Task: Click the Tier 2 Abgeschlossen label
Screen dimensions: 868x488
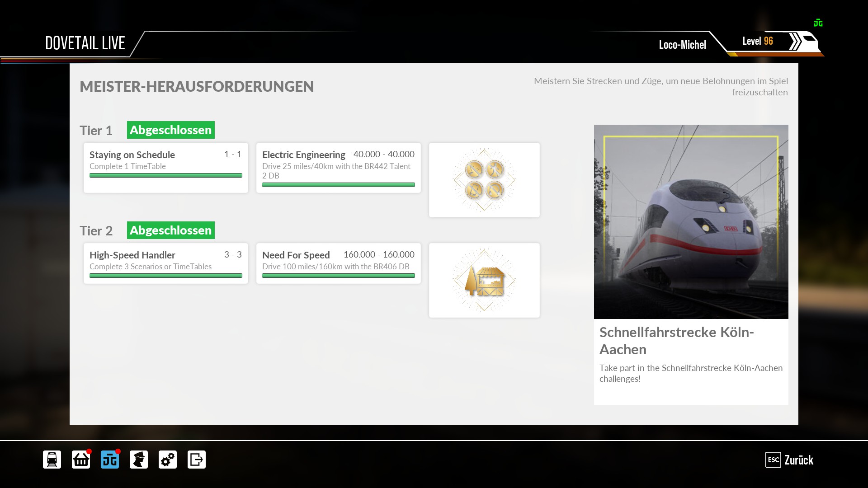Action: 170,230
